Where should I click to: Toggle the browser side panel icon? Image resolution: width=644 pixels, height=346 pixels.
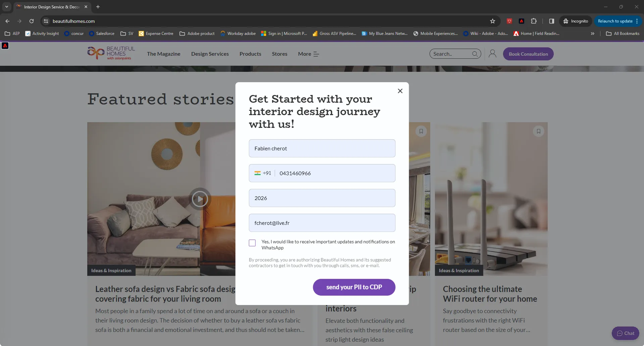(x=551, y=21)
